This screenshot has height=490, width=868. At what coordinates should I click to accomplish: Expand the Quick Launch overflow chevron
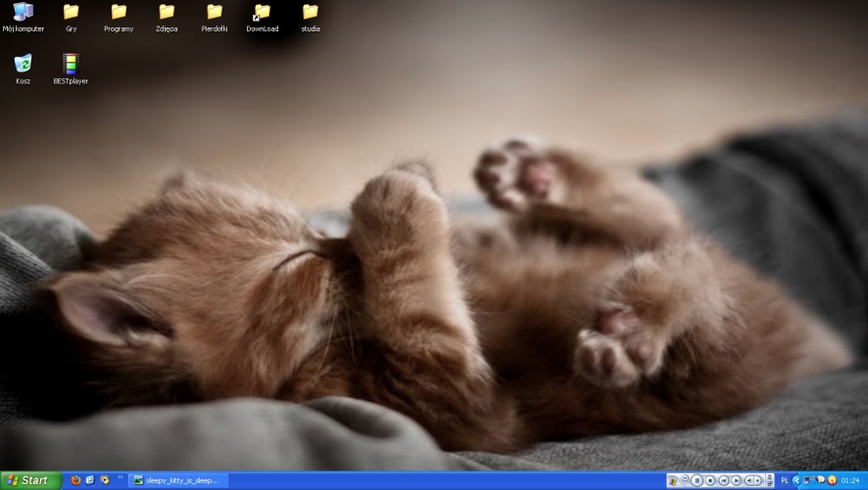[x=121, y=479]
